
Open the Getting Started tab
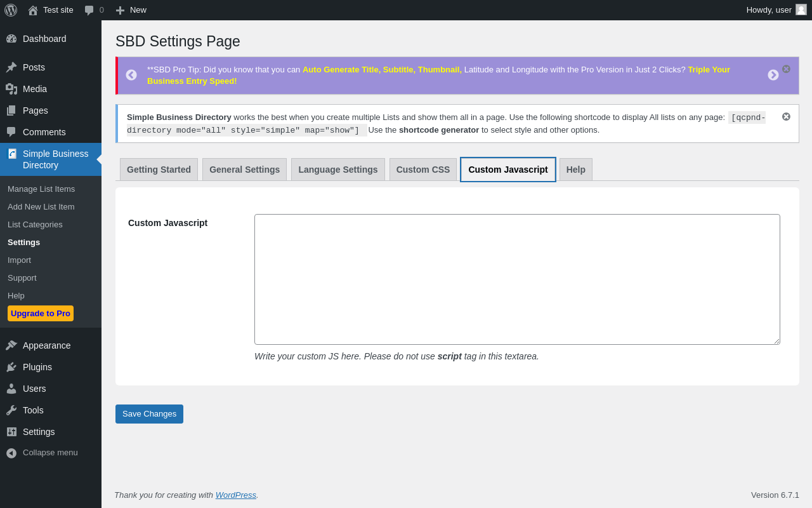159,170
